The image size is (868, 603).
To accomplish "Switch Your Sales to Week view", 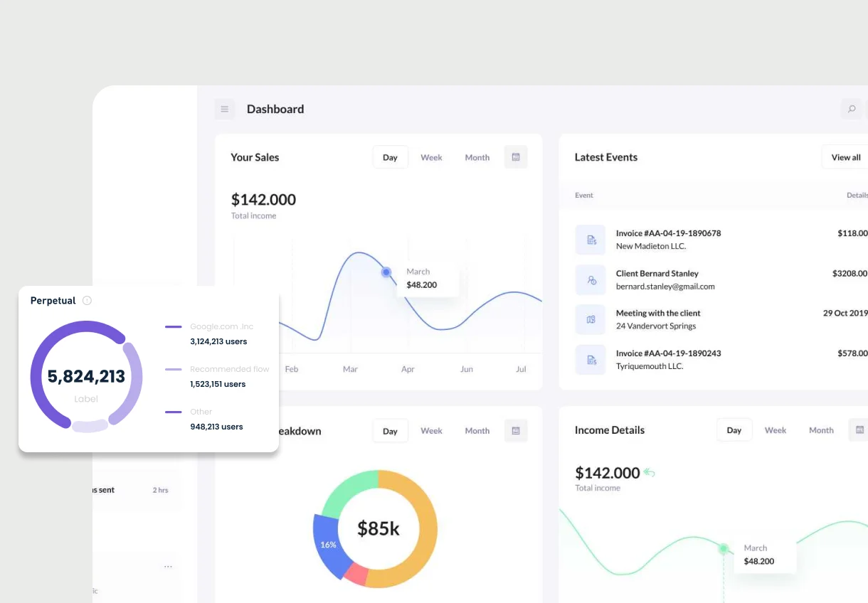I will pos(431,156).
